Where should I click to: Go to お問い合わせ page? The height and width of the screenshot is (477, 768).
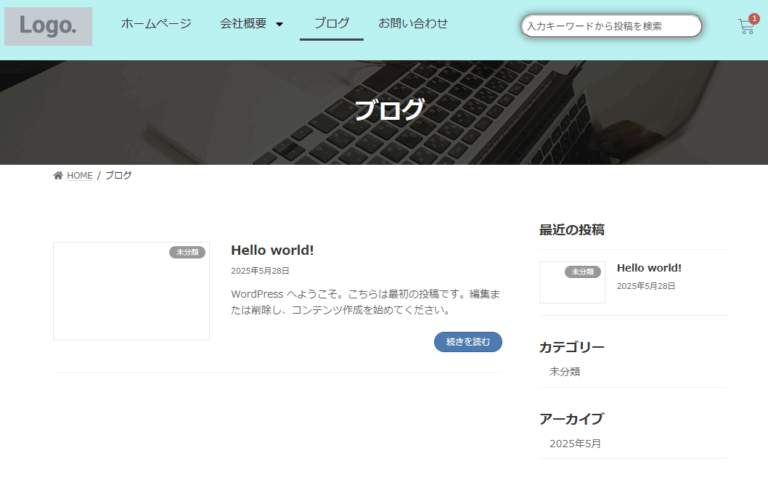pyautogui.click(x=413, y=23)
